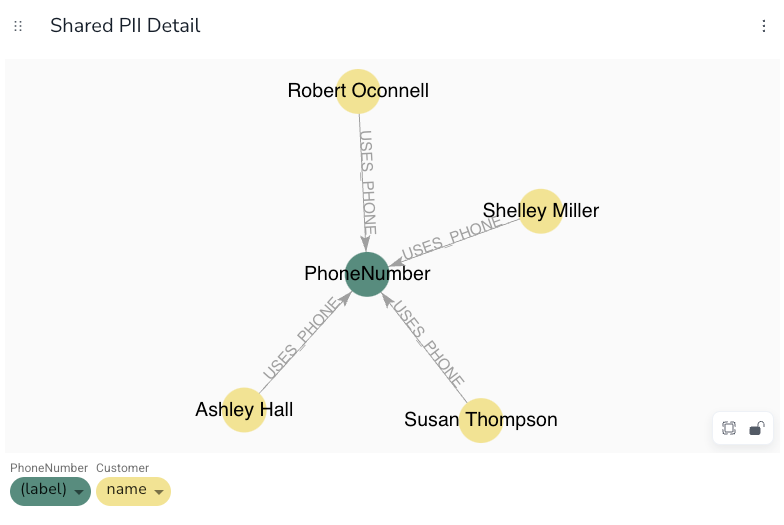Click USES_PHONE edge from Shelley Miller
Viewport: 784px width, 525px height.
tap(452, 238)
